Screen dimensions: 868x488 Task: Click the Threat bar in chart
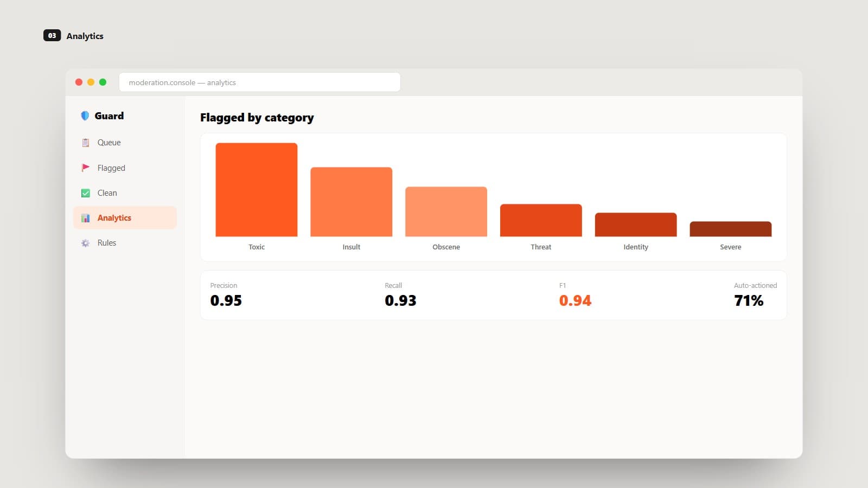tap(541, 220)
